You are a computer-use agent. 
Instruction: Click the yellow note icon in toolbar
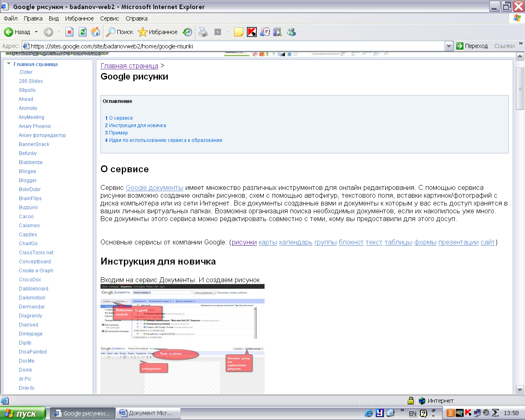click(239, 32)
